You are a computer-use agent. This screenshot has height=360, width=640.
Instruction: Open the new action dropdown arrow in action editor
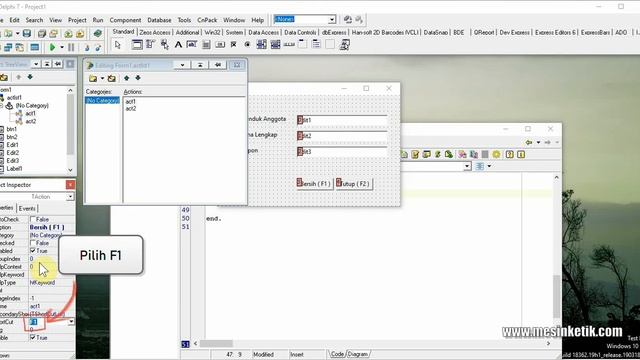pyautogui.click(x=102, y=78)
